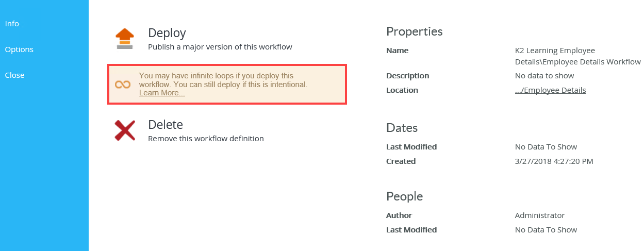Click the 'No data to show' description value
The height and width of the screenshot is (251, 644).
(x=544, y=76)
